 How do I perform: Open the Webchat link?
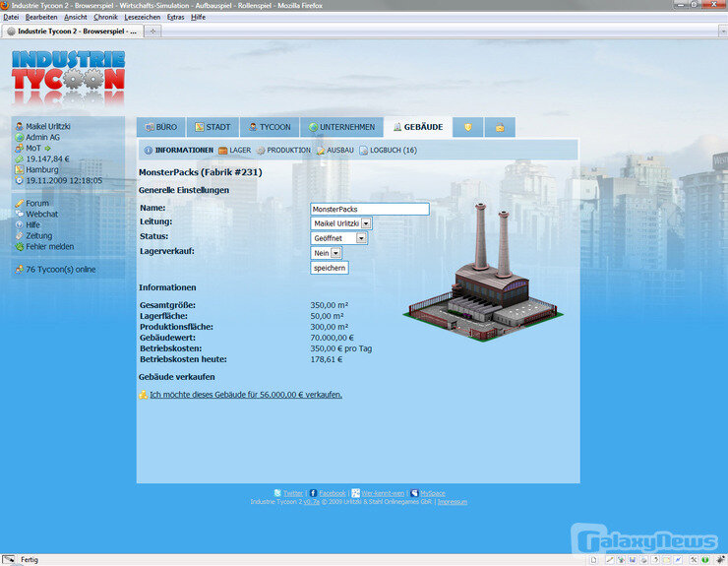click(x=41, y=215)
